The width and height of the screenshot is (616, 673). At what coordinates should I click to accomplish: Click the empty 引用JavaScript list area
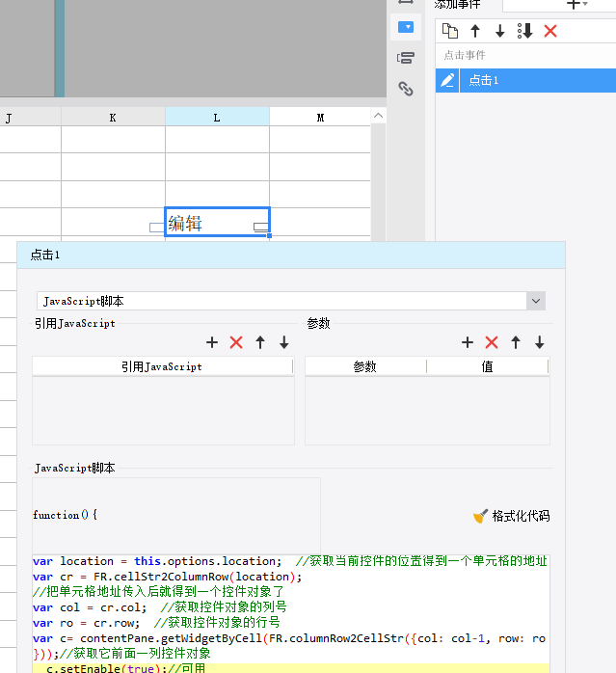pyautogui.click(x=163, y=411)
